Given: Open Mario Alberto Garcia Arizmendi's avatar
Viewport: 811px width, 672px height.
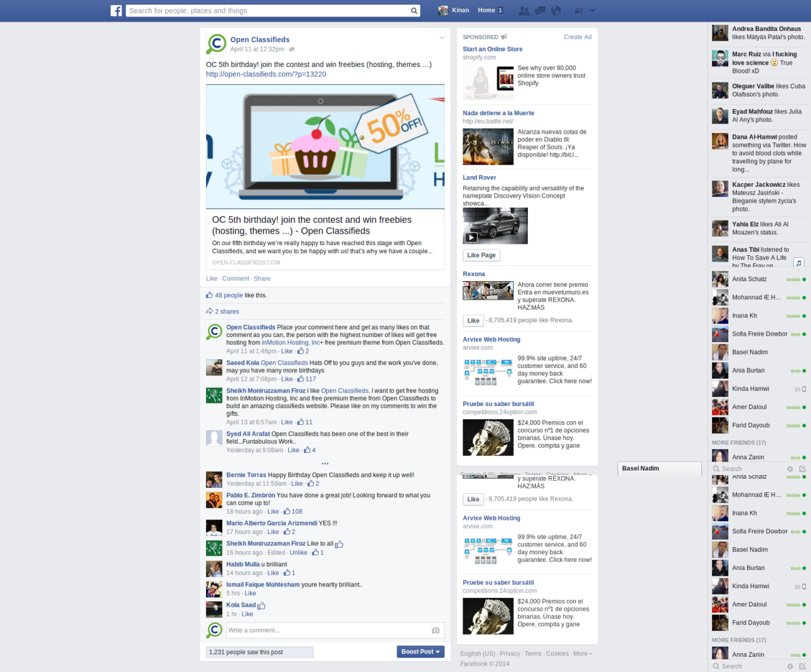Looking at the screenshot, I should pyautogui.click(x=214, y=528).
